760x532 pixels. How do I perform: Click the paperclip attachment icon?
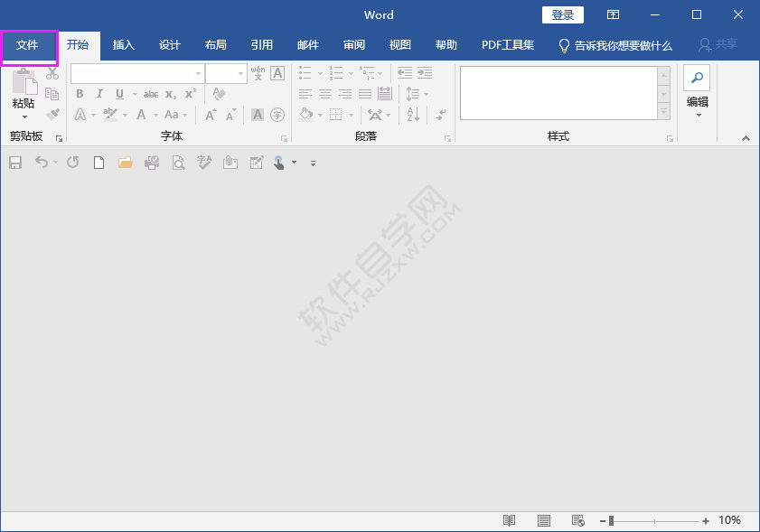[x=230, y=163]
